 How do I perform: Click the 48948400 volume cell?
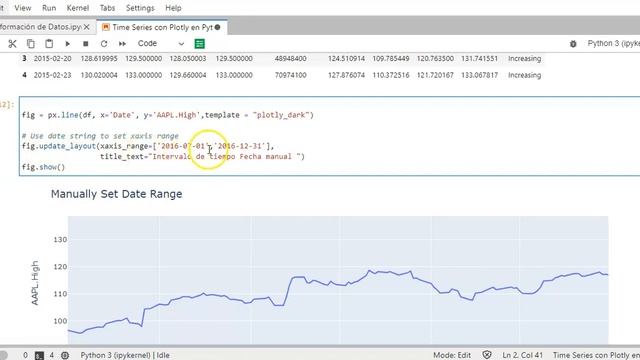291,58
